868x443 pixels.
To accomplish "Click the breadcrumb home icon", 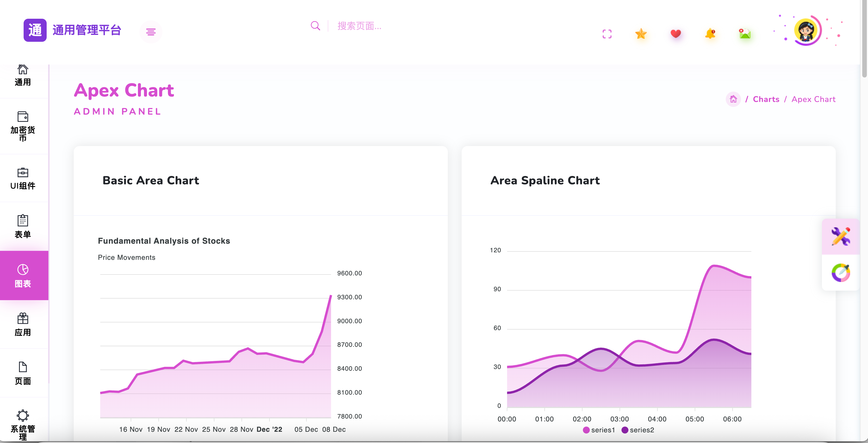I will pos(733,99).
